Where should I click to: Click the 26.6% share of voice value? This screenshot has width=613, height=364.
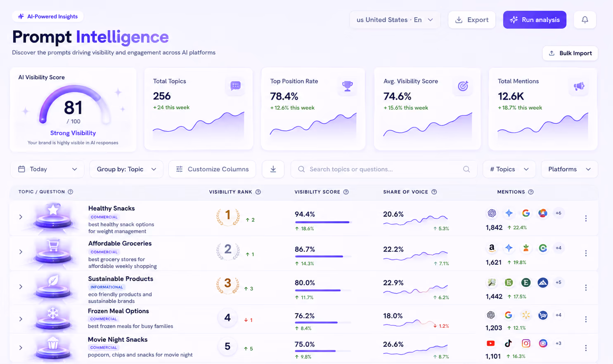click(x=393, y=344)
